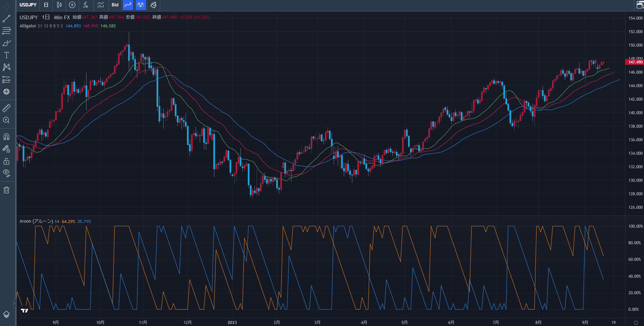Viewport: 644px width, 326px height.
Task: Open the emoji icon tool
Action: (x=6, y=92)
